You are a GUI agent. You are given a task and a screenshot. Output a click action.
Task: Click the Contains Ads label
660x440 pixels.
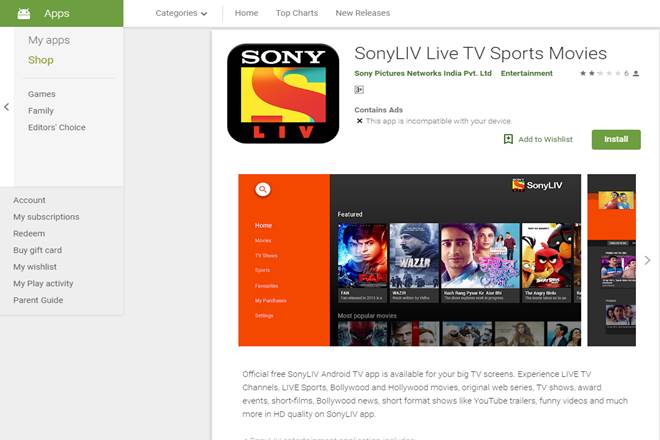pyautogui.click(x=378, y=110)
